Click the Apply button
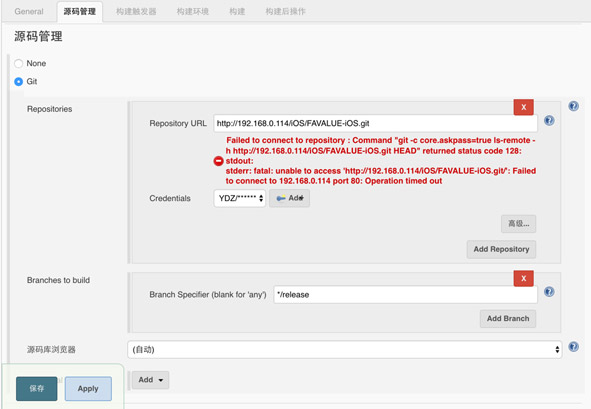The width and height of the screenshot is (591, 409). pos(88,389)
